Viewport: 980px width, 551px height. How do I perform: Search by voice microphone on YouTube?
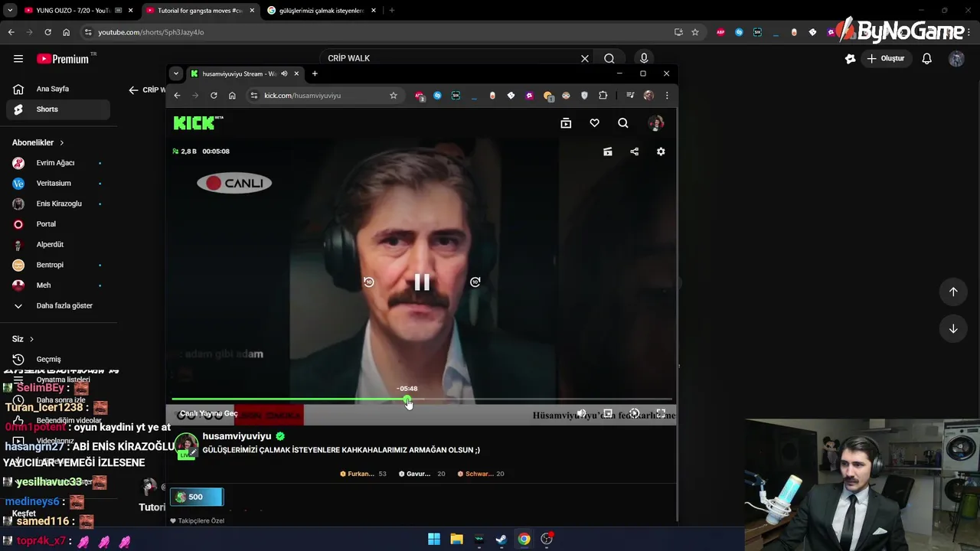644,59
